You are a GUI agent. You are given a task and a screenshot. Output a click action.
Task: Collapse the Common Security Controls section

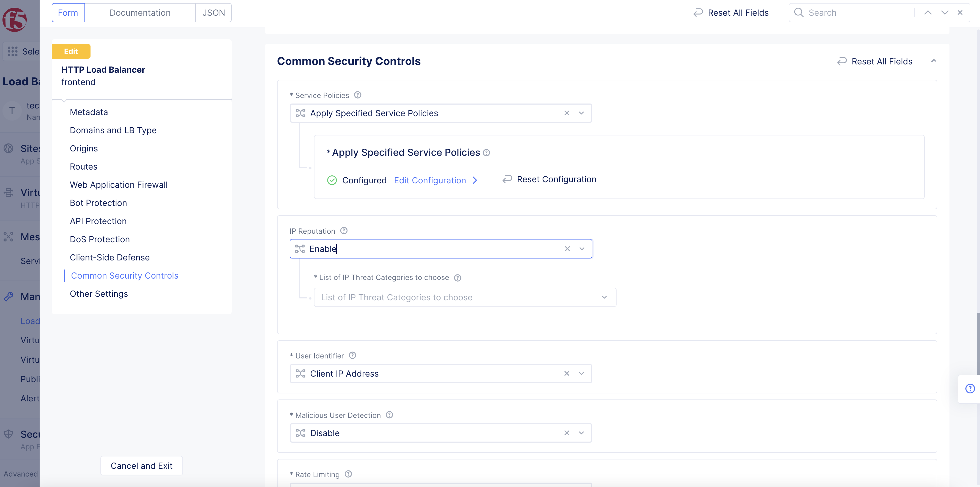(x=934, y=61)
